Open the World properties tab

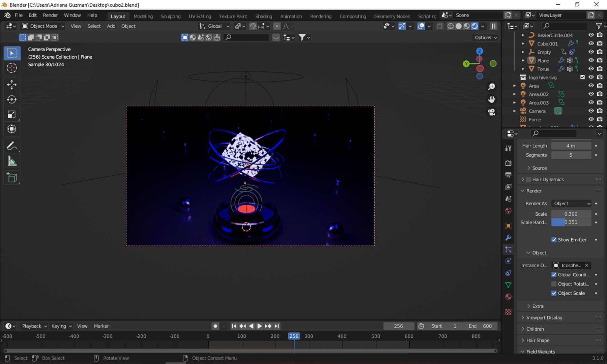[508, 211]
